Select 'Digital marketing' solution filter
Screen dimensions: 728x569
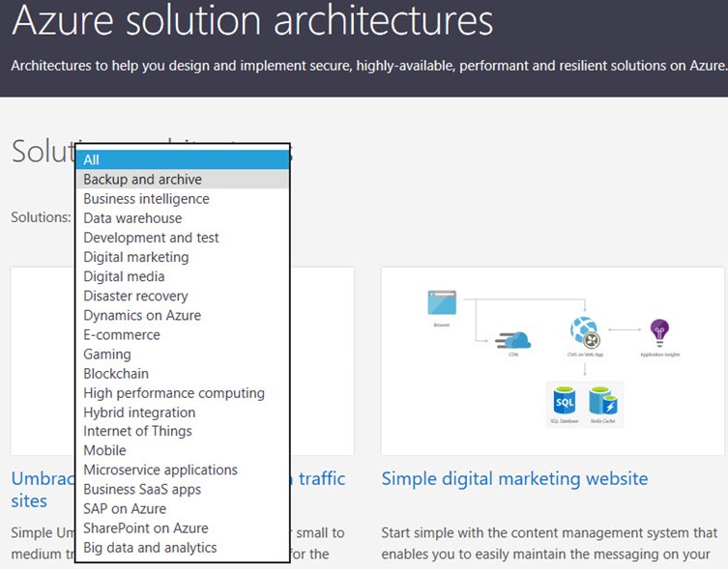(183, 257)
